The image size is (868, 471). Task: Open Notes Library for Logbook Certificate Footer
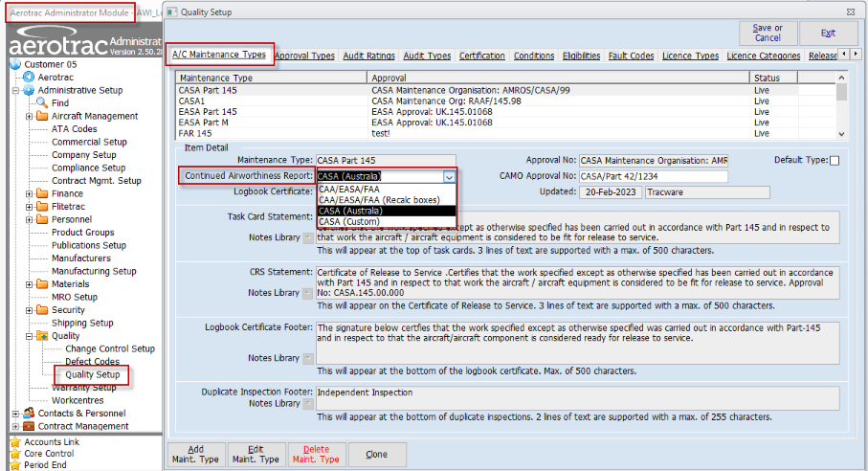coord(307,358)
